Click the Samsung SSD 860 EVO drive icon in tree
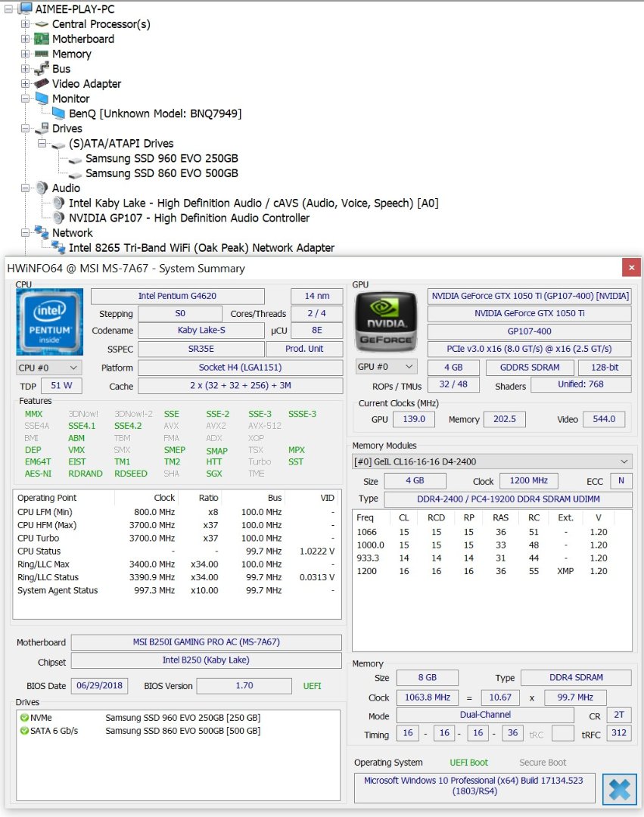644x817 pixels. pyautogui.click(x=75, y=175)
